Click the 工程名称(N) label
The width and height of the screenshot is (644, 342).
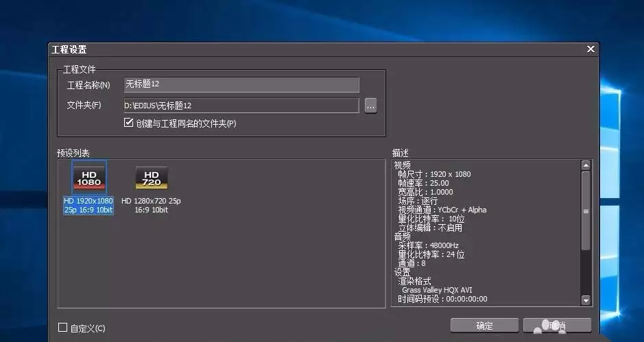(x=88, y=86)
